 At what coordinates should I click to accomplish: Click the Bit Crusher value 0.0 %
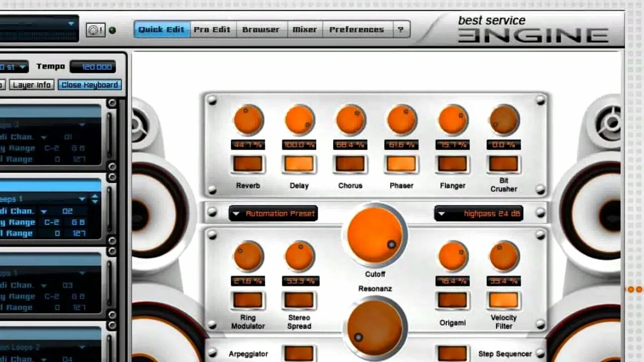click(x=504, y=145)
